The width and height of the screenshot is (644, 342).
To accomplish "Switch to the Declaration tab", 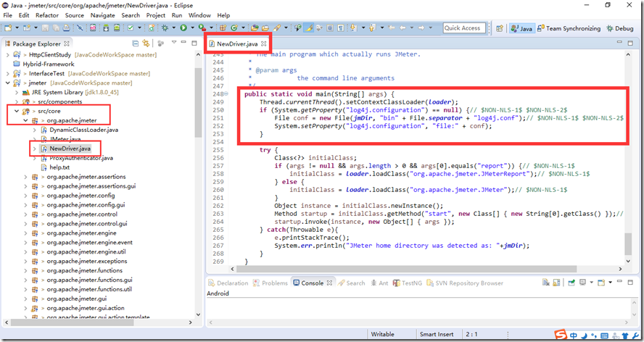I will coord(228,283).
